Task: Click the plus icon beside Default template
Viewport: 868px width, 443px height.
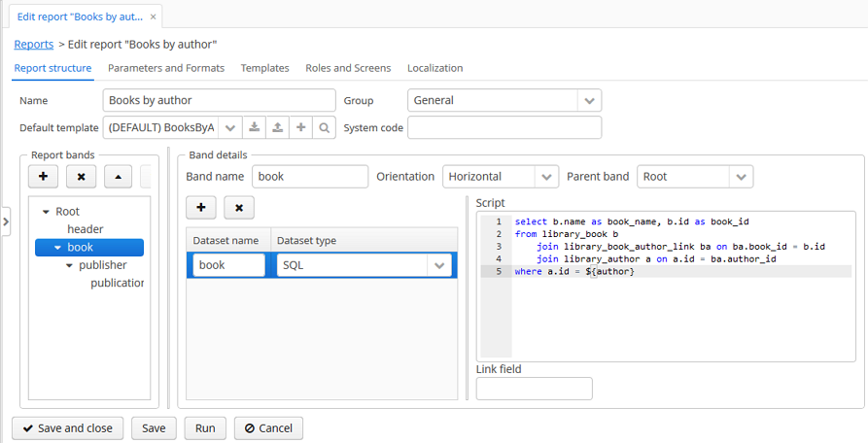Action: [x=301, y=128]
